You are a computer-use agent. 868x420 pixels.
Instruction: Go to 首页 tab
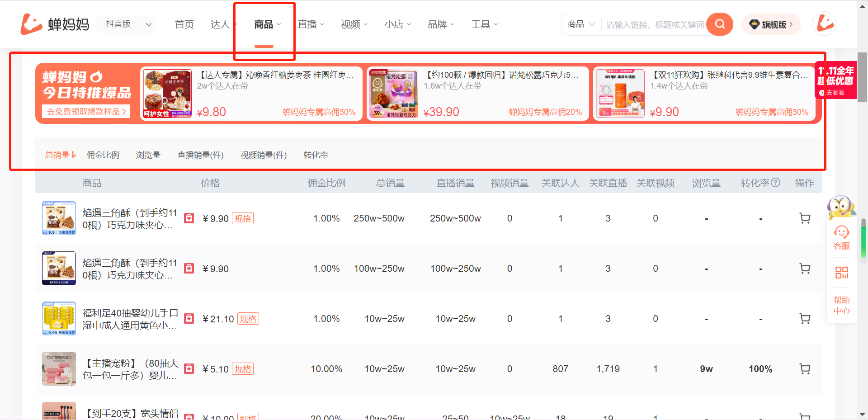click(x=184, y=24)
